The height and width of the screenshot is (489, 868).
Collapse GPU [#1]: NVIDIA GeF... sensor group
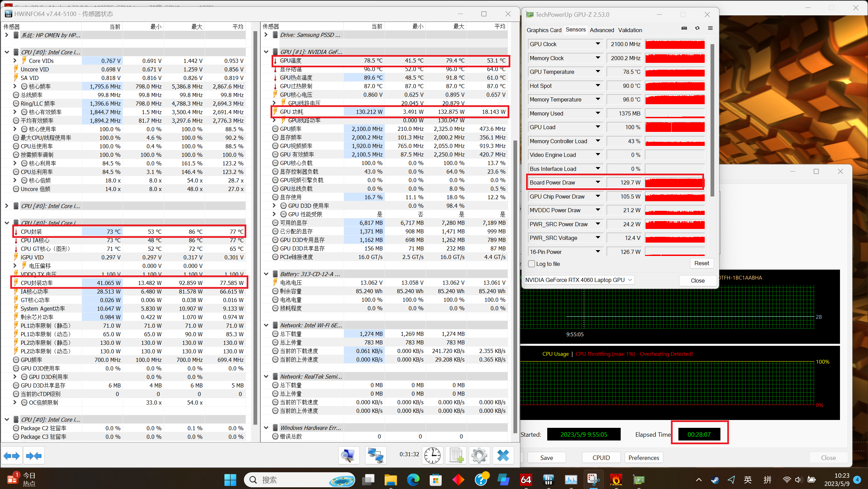coord(266,52)
